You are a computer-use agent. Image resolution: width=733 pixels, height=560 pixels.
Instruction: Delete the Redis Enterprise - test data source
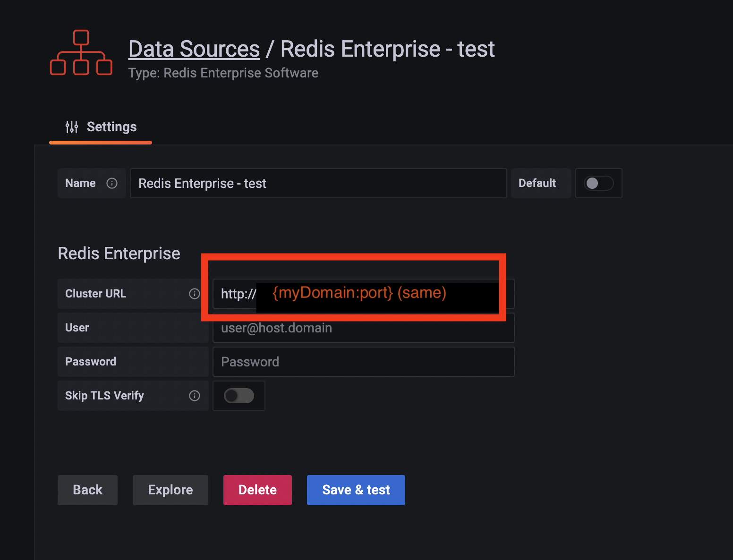coord(257,490)
